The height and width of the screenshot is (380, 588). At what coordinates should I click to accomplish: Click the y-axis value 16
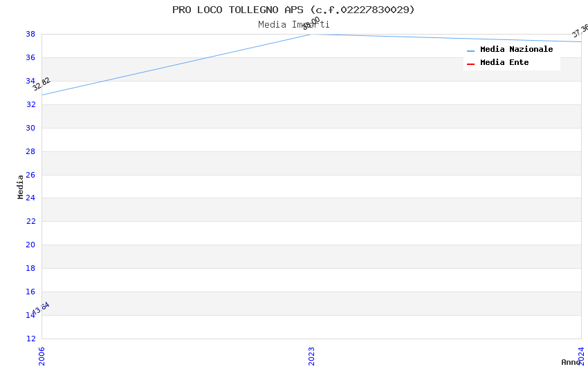(x=30, y=292)
